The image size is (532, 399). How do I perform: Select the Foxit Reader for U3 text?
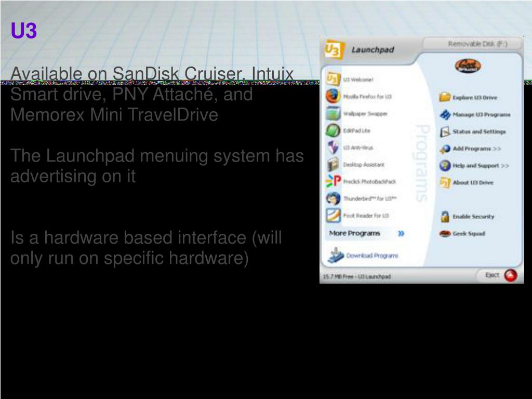(x=366, y=216)
